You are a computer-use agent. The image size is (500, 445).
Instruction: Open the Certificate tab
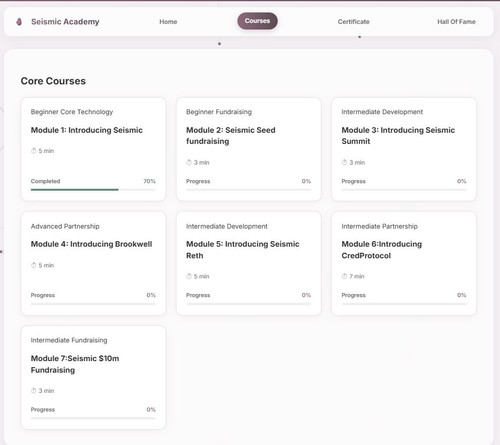pos(353,22)
